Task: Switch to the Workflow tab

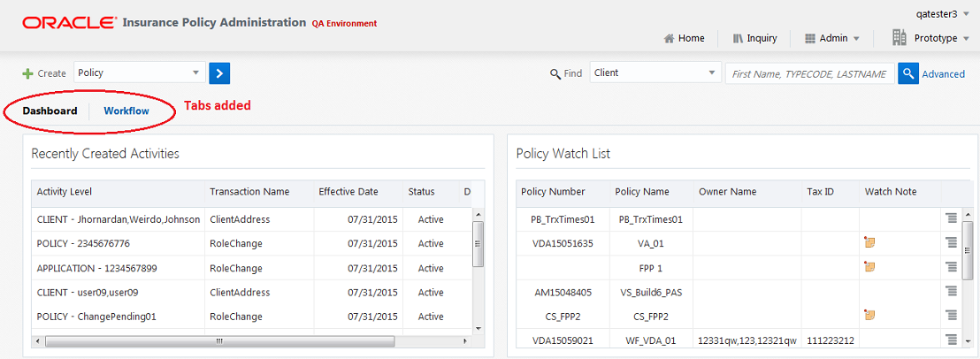Action: point(126,111)
